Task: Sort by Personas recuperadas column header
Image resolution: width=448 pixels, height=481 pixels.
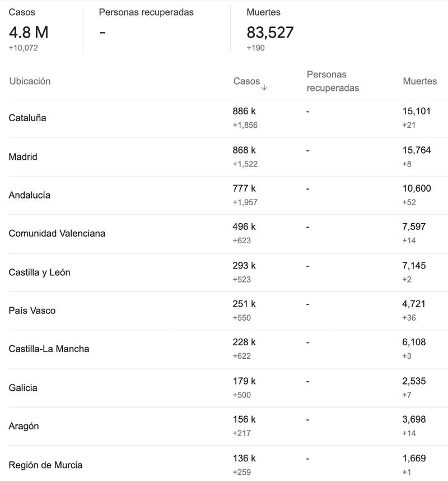Action: coord(333,81)
